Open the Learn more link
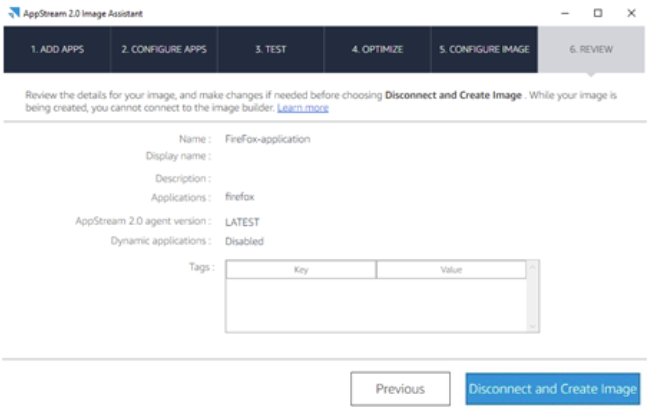Screen dimensions: 647x410 coord(303,108)
